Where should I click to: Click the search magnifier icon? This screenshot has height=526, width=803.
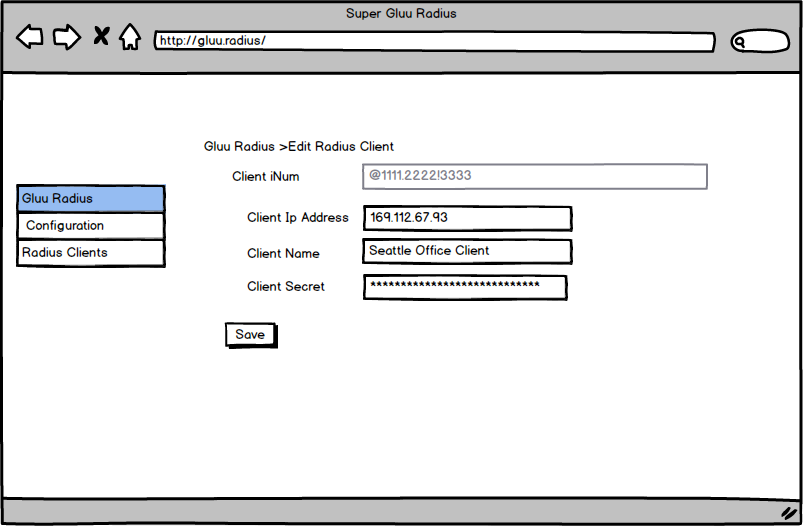739,42
